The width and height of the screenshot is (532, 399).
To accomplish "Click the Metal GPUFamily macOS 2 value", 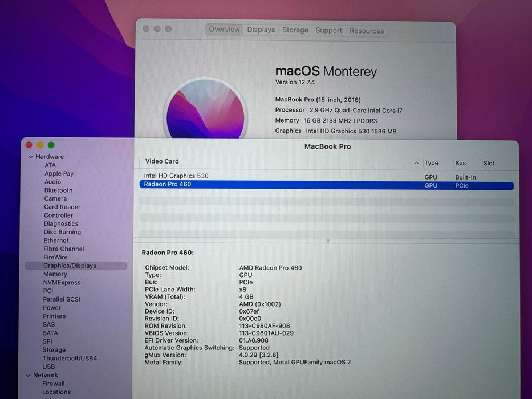I will pos(295,363).
